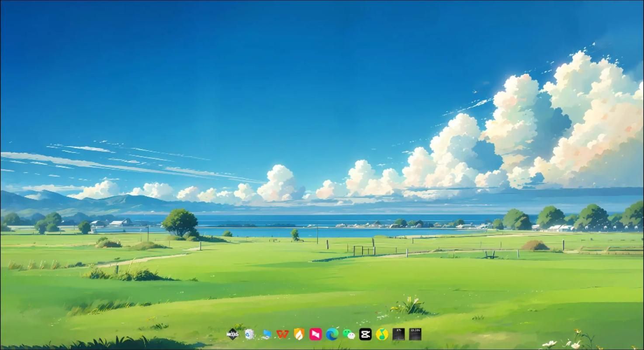Launch the pink bowtie app icon
The width and height of the screenshot is (644, 350).
[x=315, y=334]
